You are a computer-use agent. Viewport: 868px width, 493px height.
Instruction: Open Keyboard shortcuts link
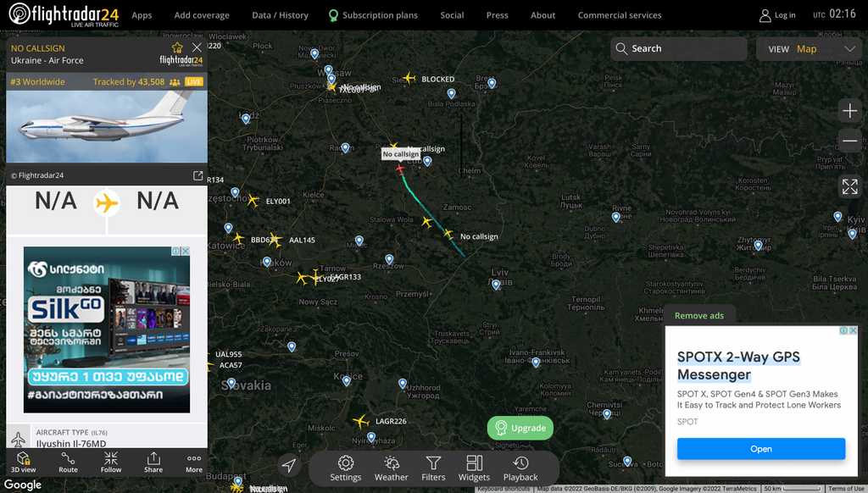click(504, 489)
